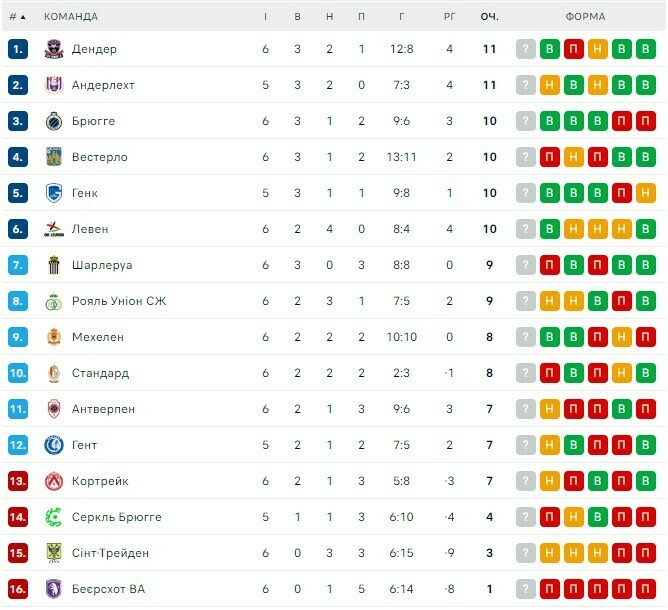Click the Беєрсхот ВА club crest
Viewport: 668px width, 610px height.
tap(54, 589)
